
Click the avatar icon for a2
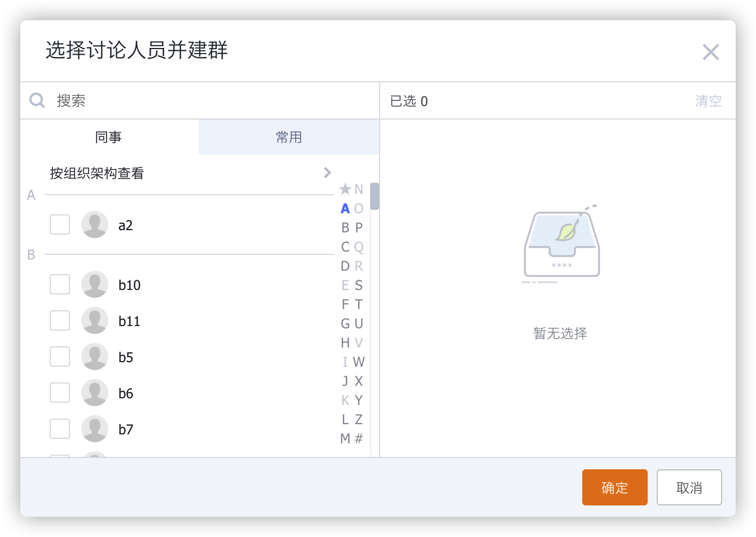[x=95, y=225]
